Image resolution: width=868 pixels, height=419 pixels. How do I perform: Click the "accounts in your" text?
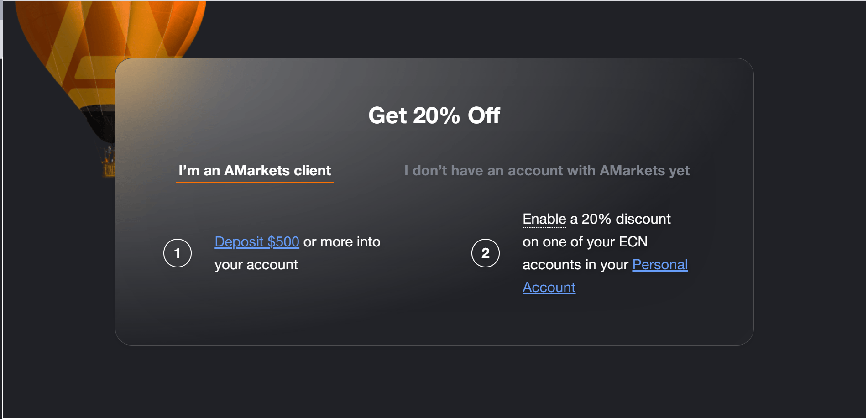tap(575, 265)
